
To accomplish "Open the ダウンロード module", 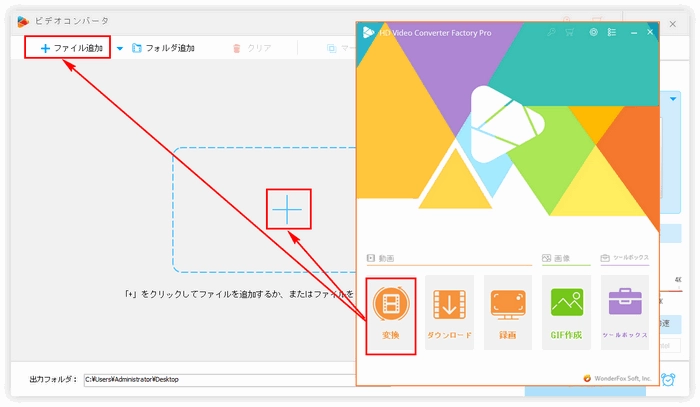I will pyautogui.click(x=449, y=313).
